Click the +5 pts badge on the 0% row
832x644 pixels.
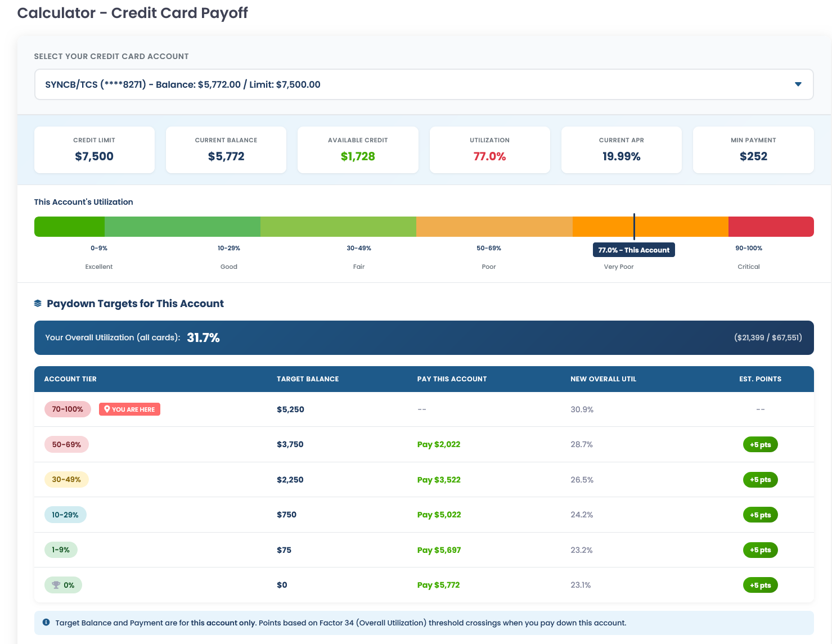pyautogui.click(x=760, y=585)
